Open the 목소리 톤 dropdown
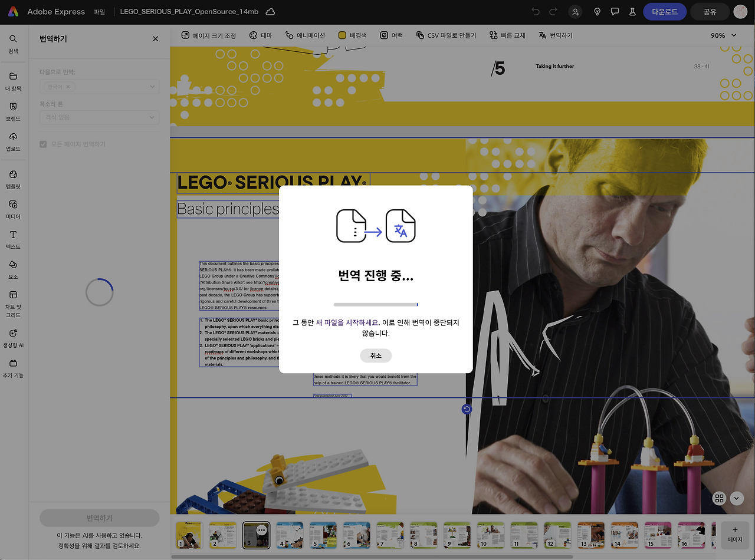Viewport: 755px width, 560px height. [x=100, y=117]
